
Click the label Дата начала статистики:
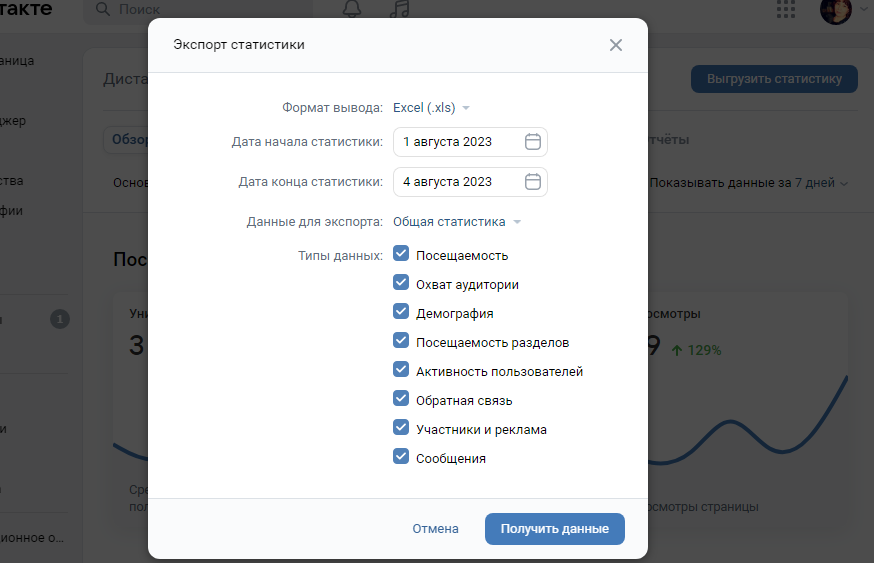(307, 142)
